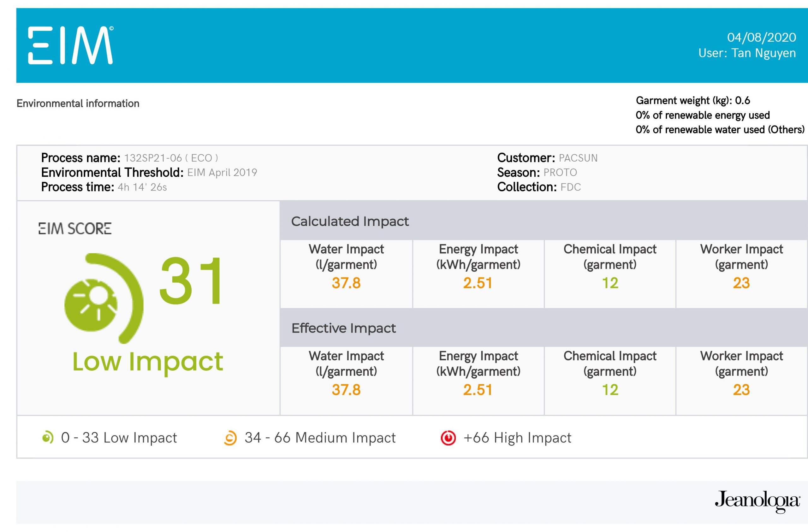
Task: Click the small green Low Impact legend icon
Action: coord(48,438)
